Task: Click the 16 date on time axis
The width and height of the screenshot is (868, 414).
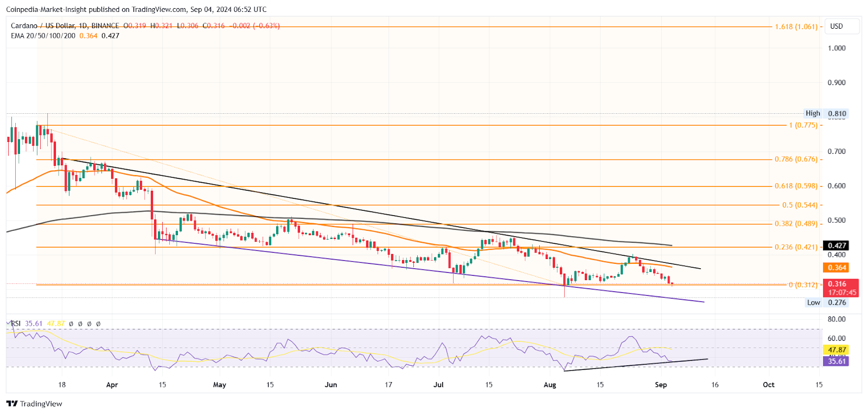Action: pos(715,385)
